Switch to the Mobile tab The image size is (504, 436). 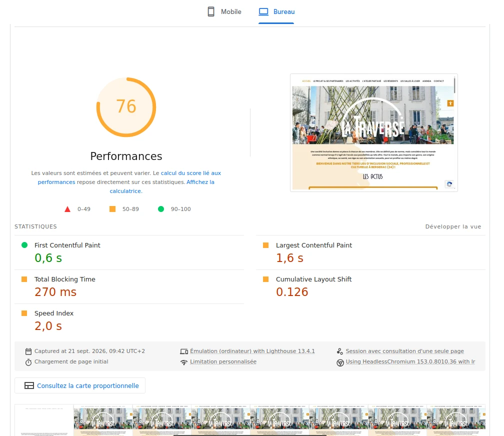[224, 12]
